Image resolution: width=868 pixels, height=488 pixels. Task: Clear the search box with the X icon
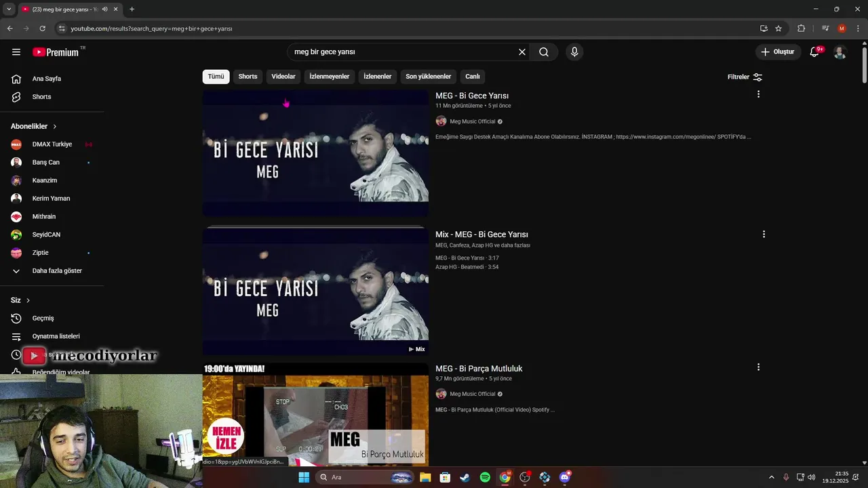522,52
